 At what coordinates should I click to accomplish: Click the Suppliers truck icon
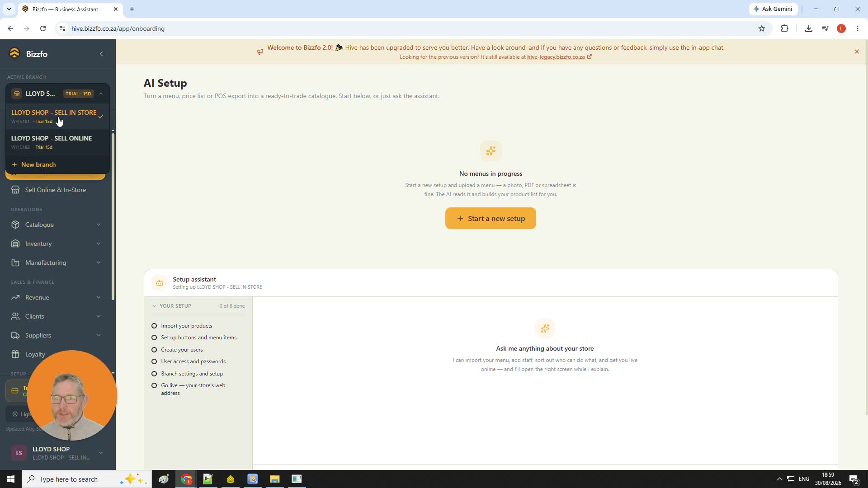[x=15, y=335]
